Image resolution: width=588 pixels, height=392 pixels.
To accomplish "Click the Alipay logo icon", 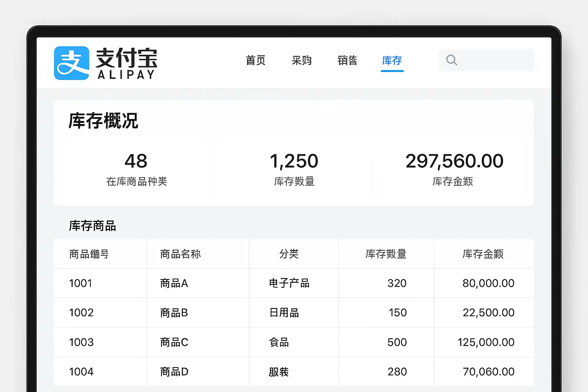I will [72, 63].
